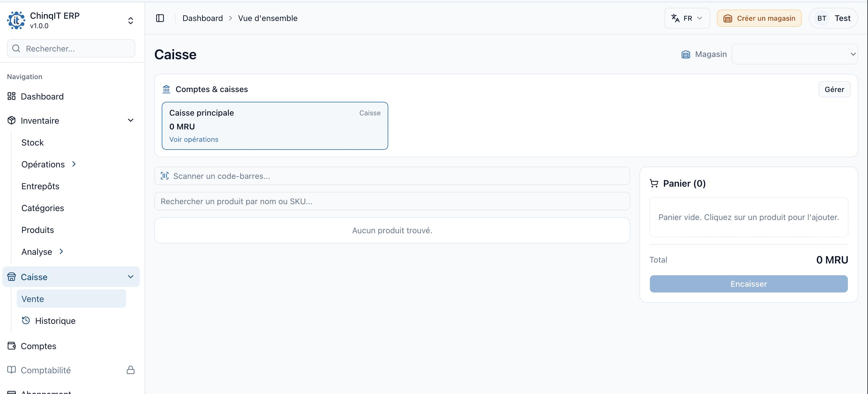Open the FR language dropdown

[687, 18]
